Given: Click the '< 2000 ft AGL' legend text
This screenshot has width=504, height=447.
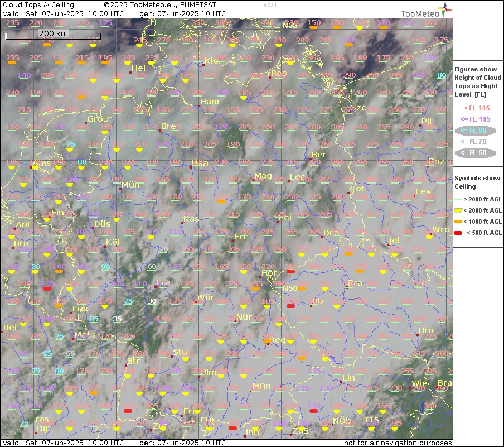Looking at the screenshot, I should [482, 210].
